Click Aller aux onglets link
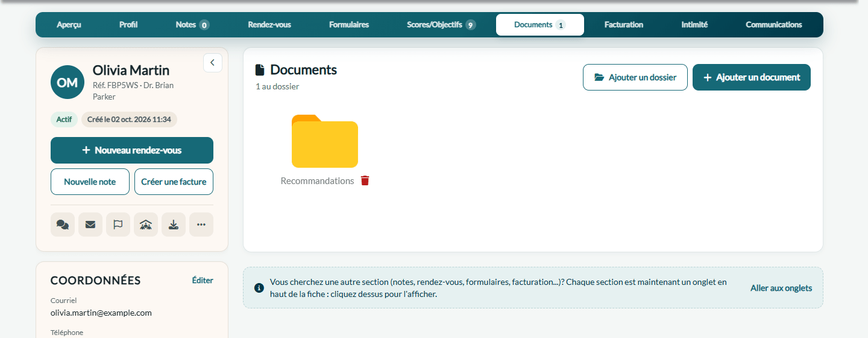868x338 pixels. click(x=781, y=288)
